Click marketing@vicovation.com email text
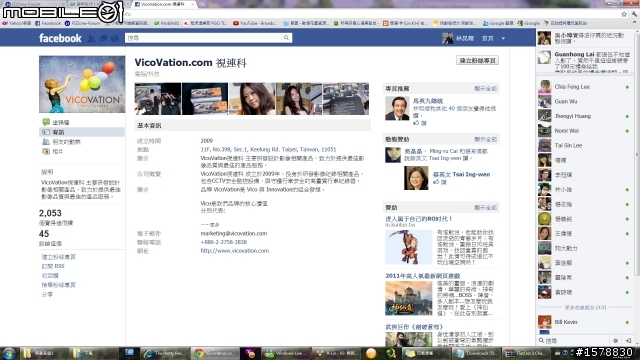The width and height of the screenshot is (640, 360). tap(234, 233)
